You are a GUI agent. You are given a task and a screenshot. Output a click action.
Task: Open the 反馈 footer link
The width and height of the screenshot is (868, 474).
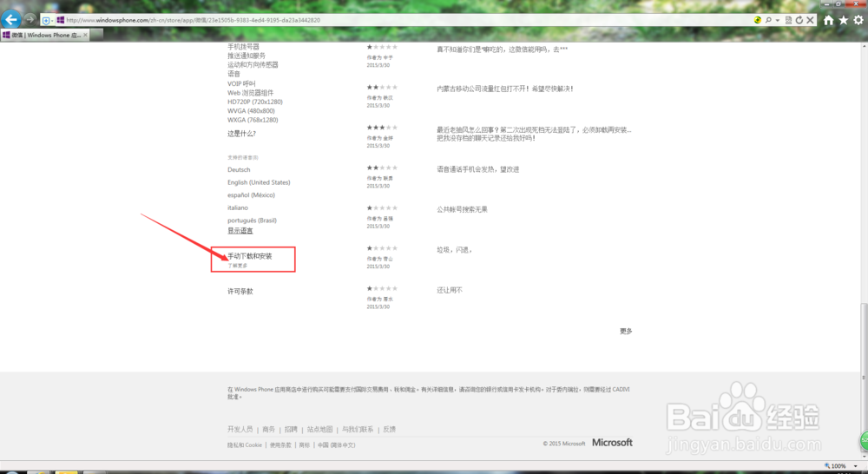coord(389,429)
